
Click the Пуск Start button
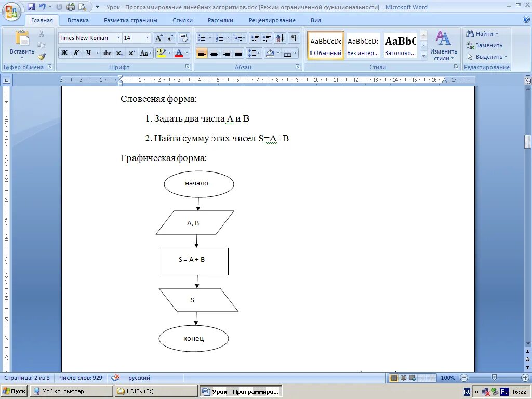(x=14, y=391)
